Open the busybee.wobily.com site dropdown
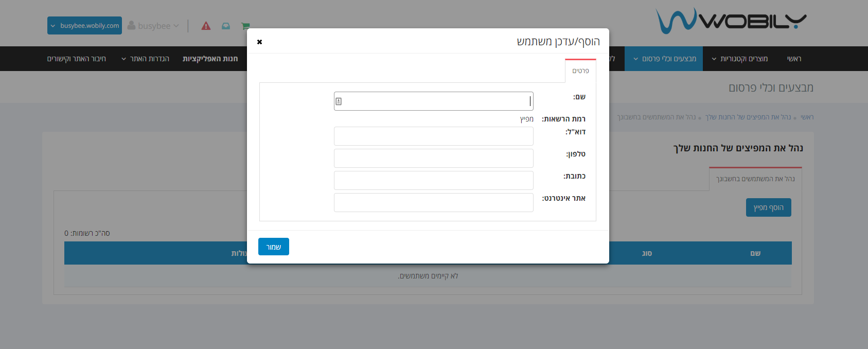The height and width of the screenshot is (349, 868). pyautogui.click(x=84, y=26)
